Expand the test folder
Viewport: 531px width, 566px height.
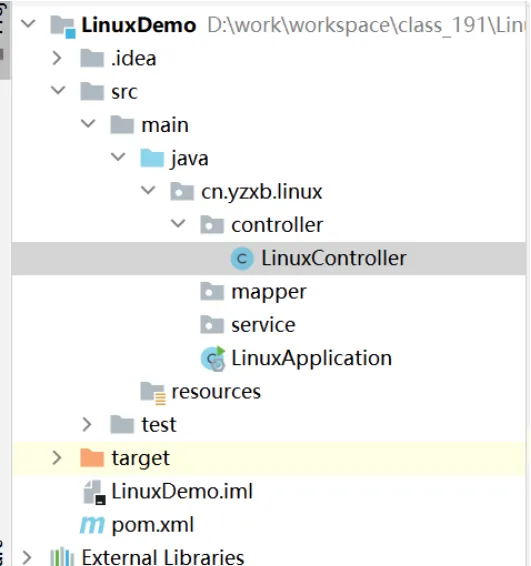pos(87,424)
